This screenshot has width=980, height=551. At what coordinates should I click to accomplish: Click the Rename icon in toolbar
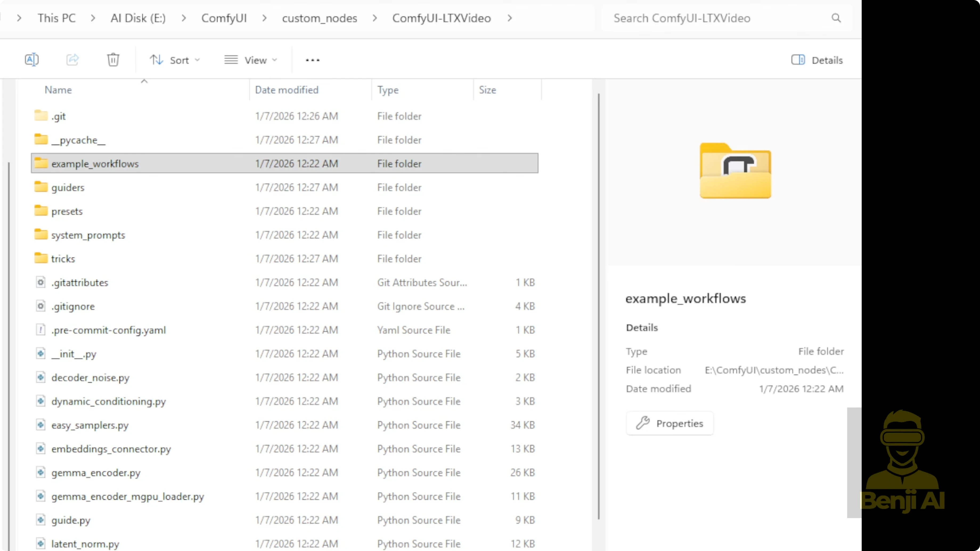tap(32, 60)
